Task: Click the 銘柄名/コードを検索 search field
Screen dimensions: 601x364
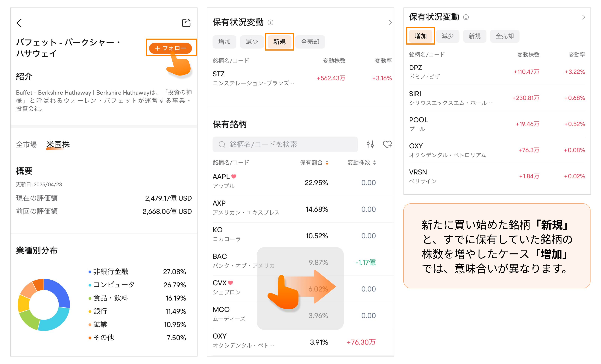Action: coord(285,144)
